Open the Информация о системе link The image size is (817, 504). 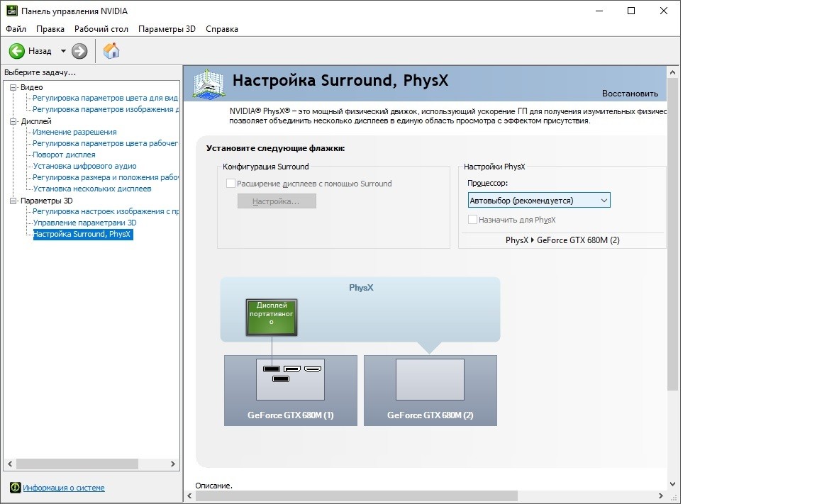(x=64, y=488)
